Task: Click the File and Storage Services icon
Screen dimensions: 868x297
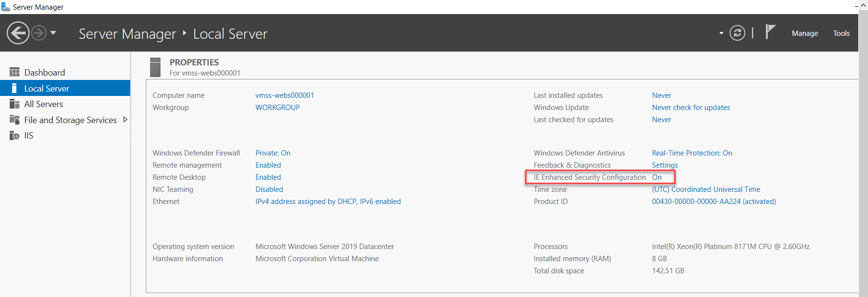Action: point(15,120)
